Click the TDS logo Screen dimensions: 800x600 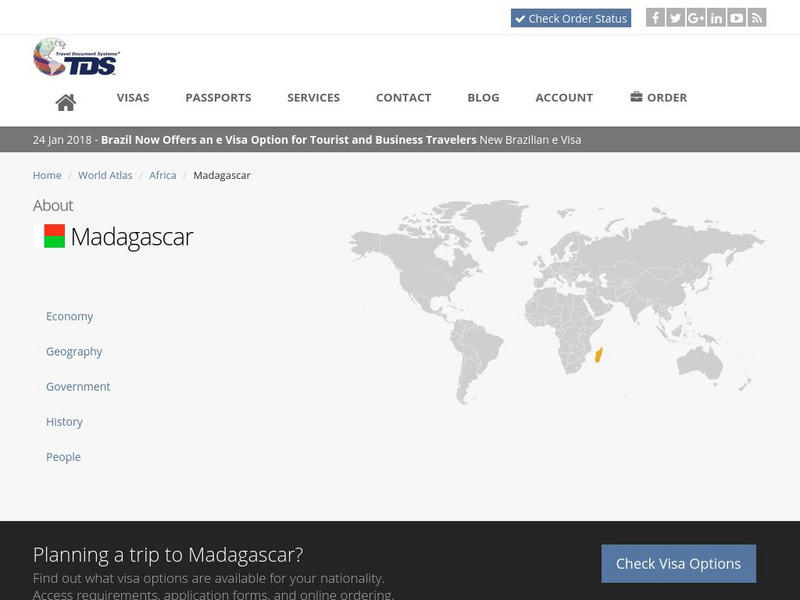(76, 57)
